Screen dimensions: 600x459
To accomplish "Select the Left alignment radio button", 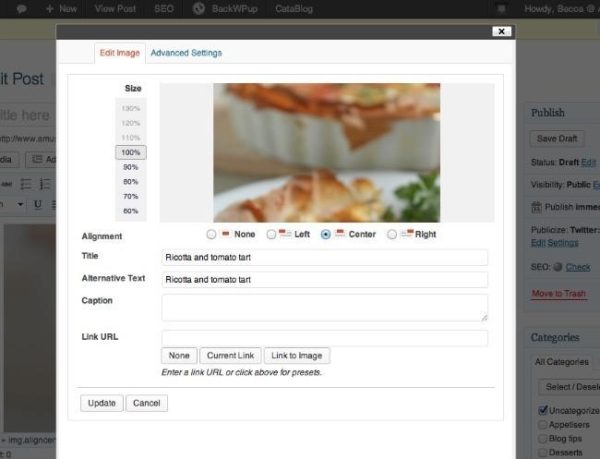I will coord(271,235).
